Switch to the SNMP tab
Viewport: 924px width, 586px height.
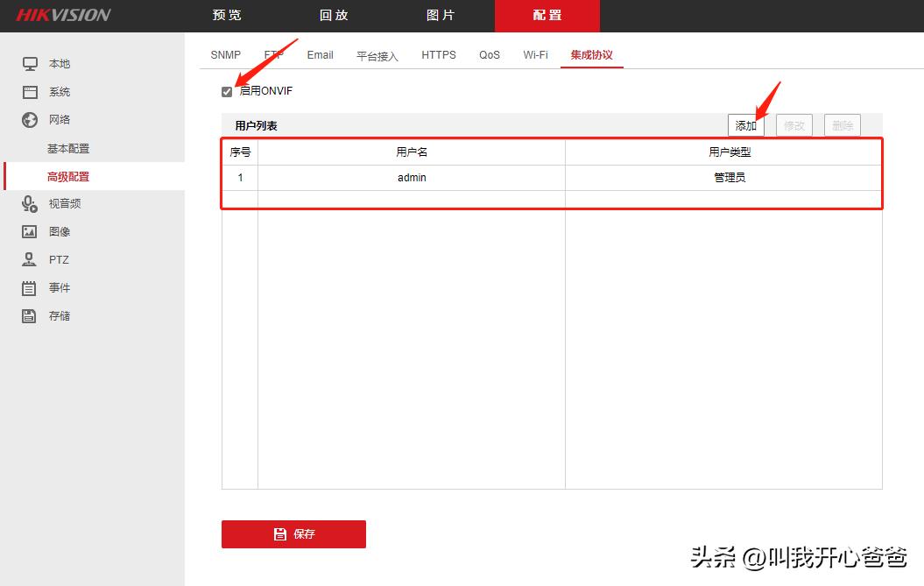pyautogui.click(x=225, y=54)
